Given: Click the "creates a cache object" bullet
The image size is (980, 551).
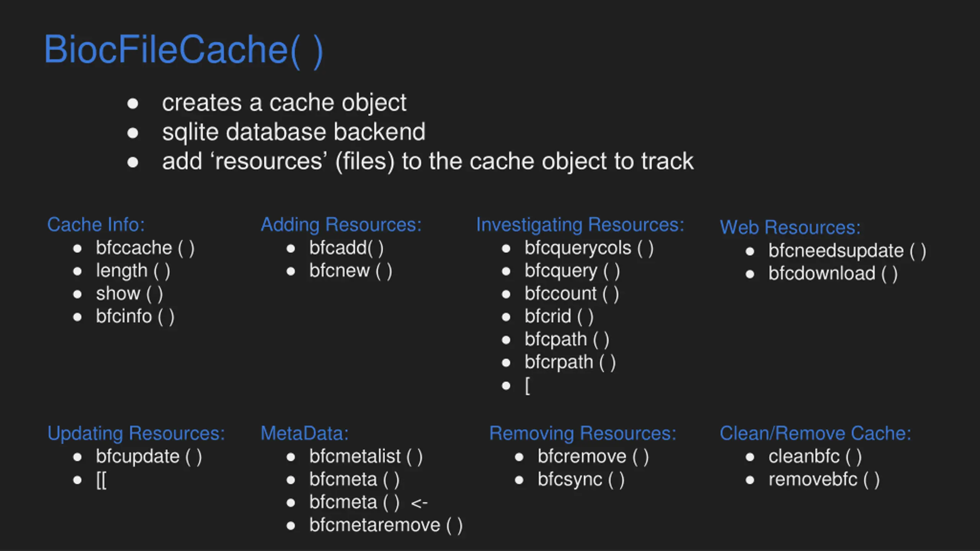Looking at the screenshot, I should pos(284,103).
